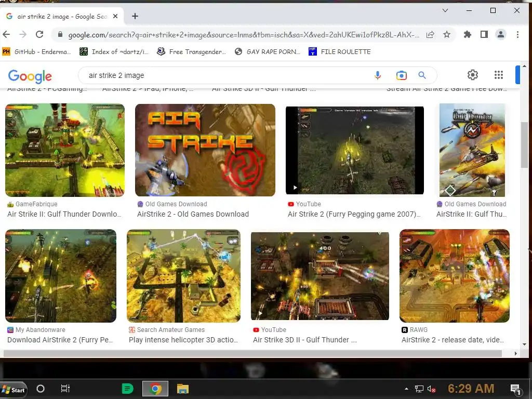The width and height of the screenshot is (532, 399).
Task: Open the Gulf Thunder box art thumbnail
Action: (472, 150)
